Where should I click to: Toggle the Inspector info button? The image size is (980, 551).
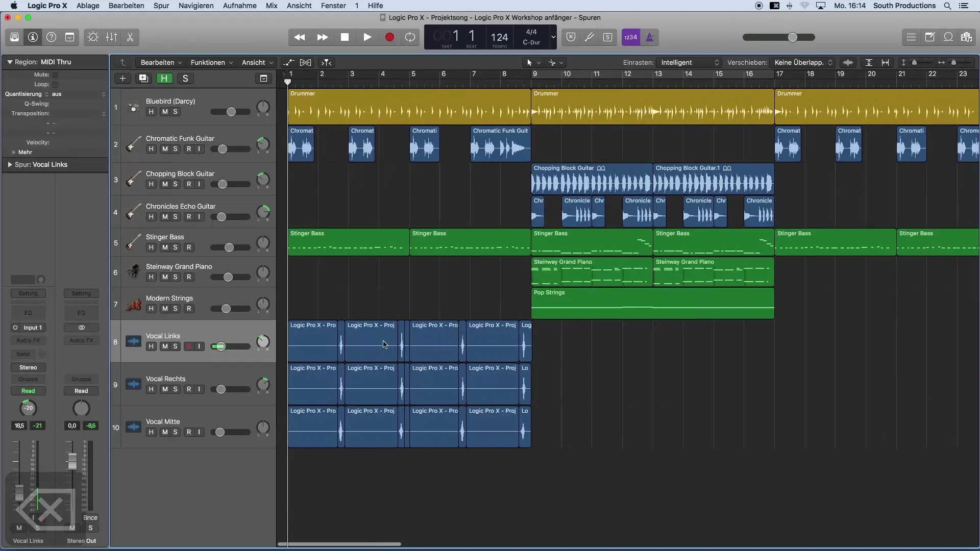click(x=33, y=37)
